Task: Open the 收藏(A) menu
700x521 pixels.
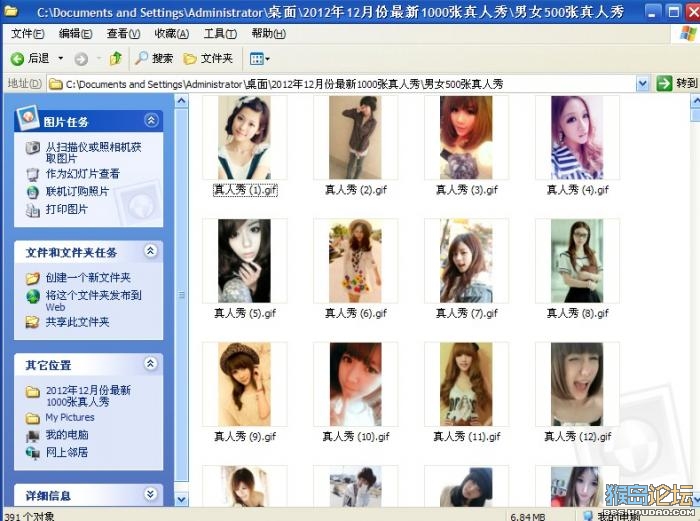Action: pyautogui.click(x=172, y=33)
